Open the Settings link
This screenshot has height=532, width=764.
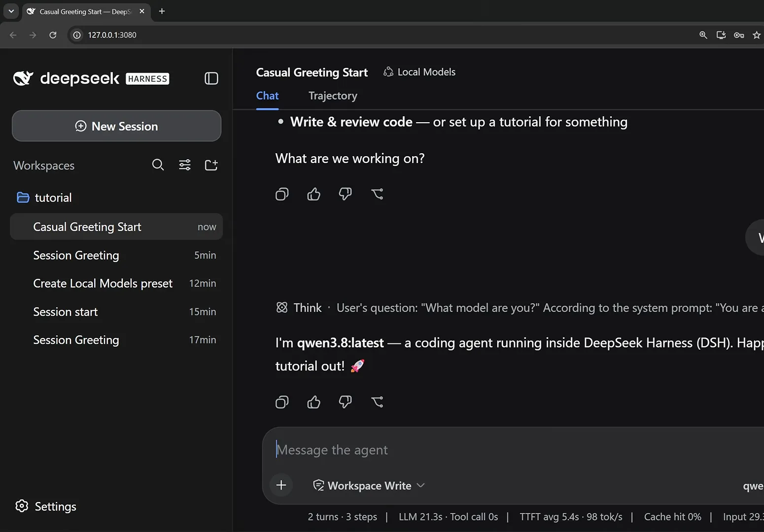click(x=55, y=506)
